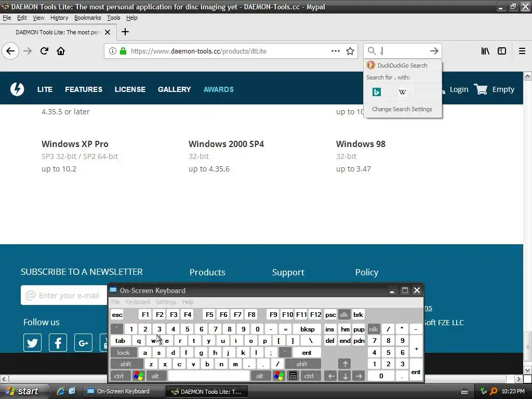The image size is (532, 399).
Task: Open Settings menu in On-Screen Keyboard
Action: click(x=166, y=302)
